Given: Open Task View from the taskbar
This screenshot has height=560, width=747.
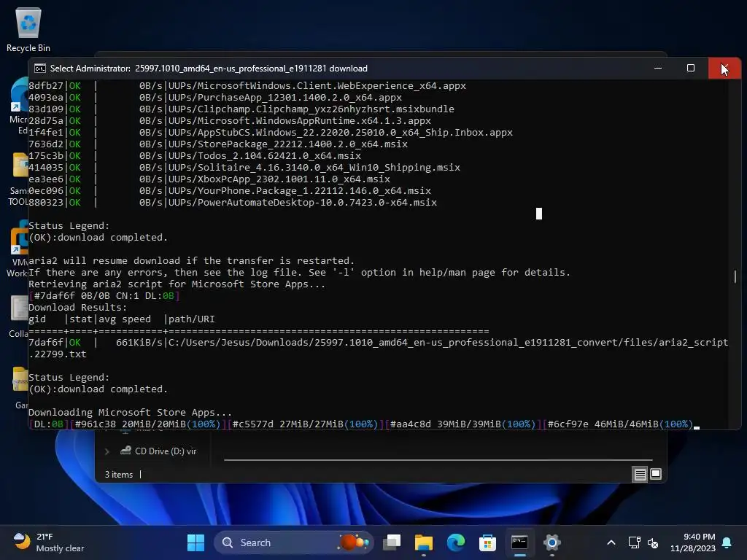Looking at the screenshot, I should click(x=392, y=542).
